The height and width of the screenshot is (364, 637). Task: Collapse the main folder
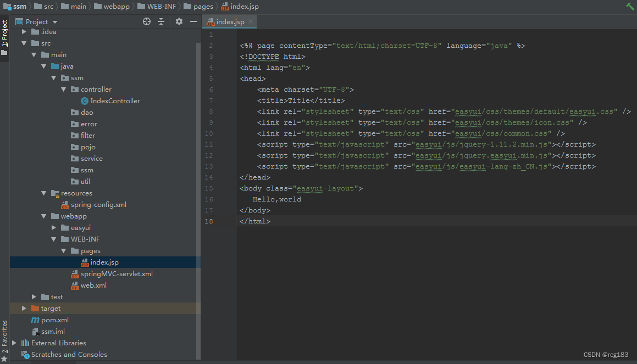click(34, 55)
